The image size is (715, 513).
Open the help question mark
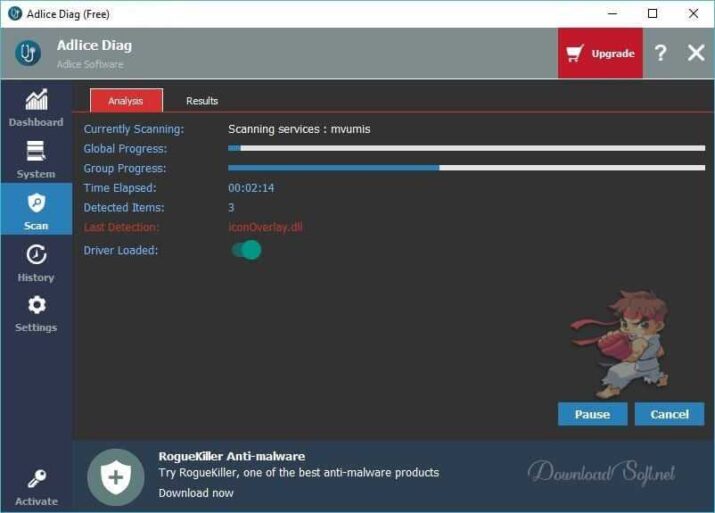pyautogui.click(x=661, y=53)
